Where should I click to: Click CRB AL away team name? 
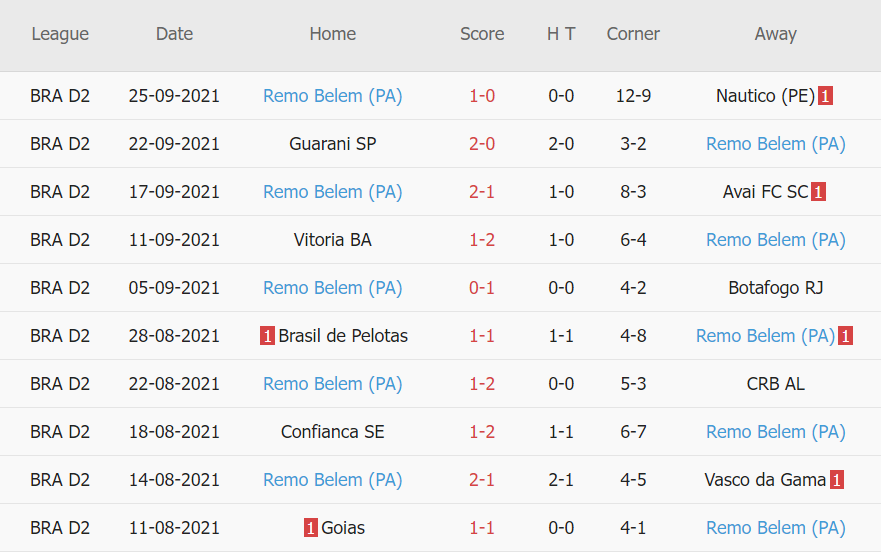[x=775, y=384]
